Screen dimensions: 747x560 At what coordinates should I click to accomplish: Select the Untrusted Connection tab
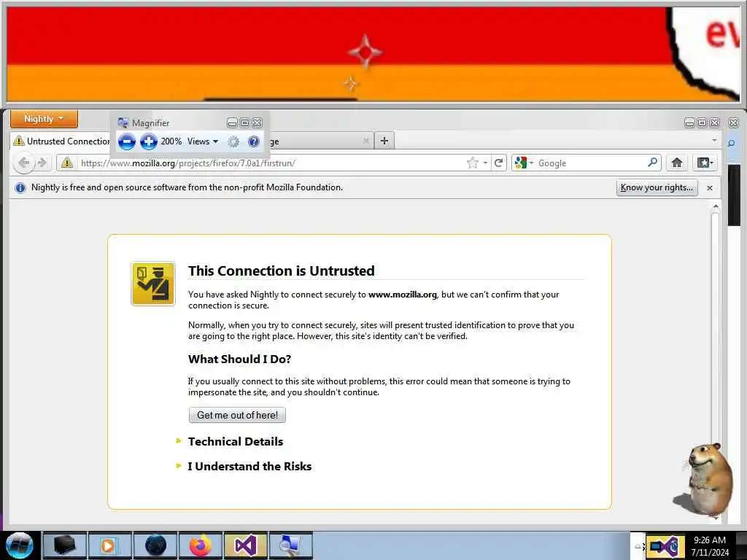[x=61, y=141]
